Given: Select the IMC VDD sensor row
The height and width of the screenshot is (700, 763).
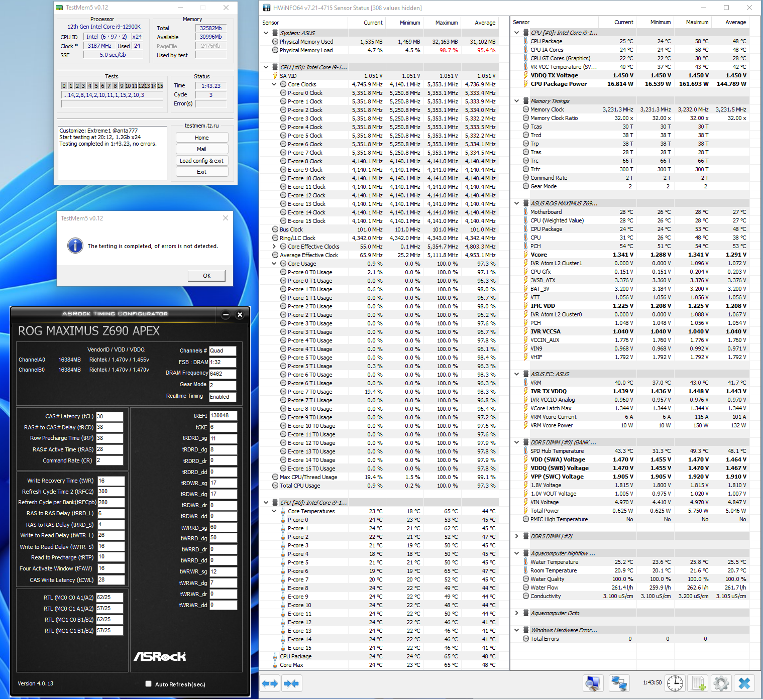Looking at the screenshot, I should [x=635, y=306].
